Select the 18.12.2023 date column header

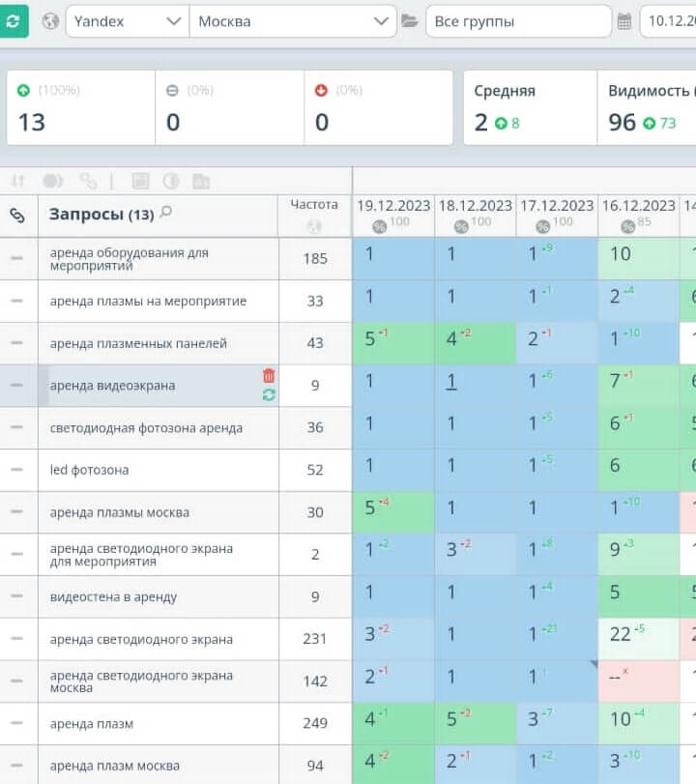coord(475,206)
